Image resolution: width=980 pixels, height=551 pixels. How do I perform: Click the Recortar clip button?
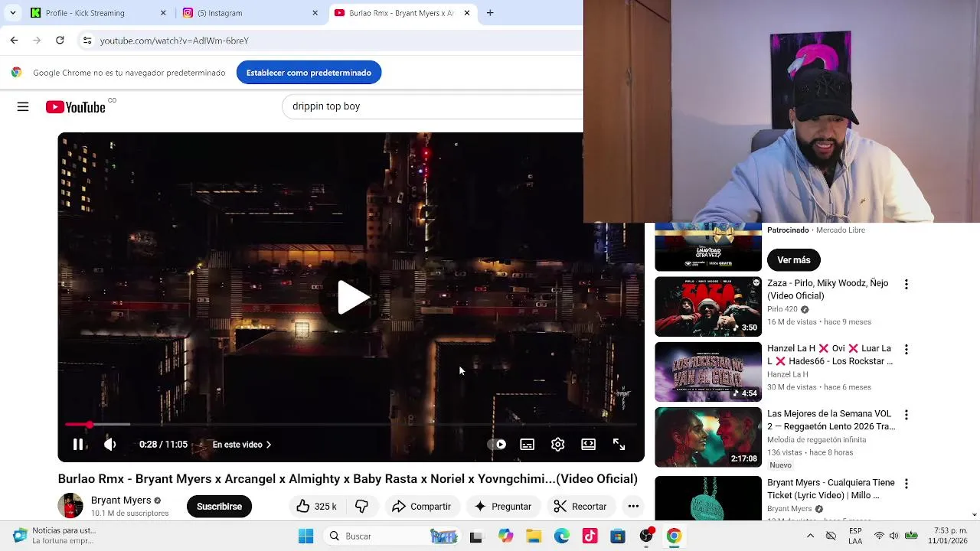pos(580,507)
